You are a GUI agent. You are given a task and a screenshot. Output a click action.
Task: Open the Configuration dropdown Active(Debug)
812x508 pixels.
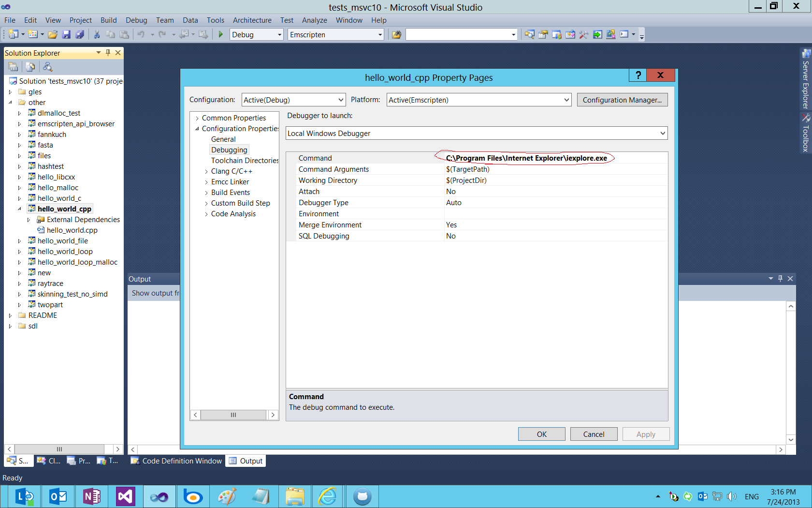293,100
